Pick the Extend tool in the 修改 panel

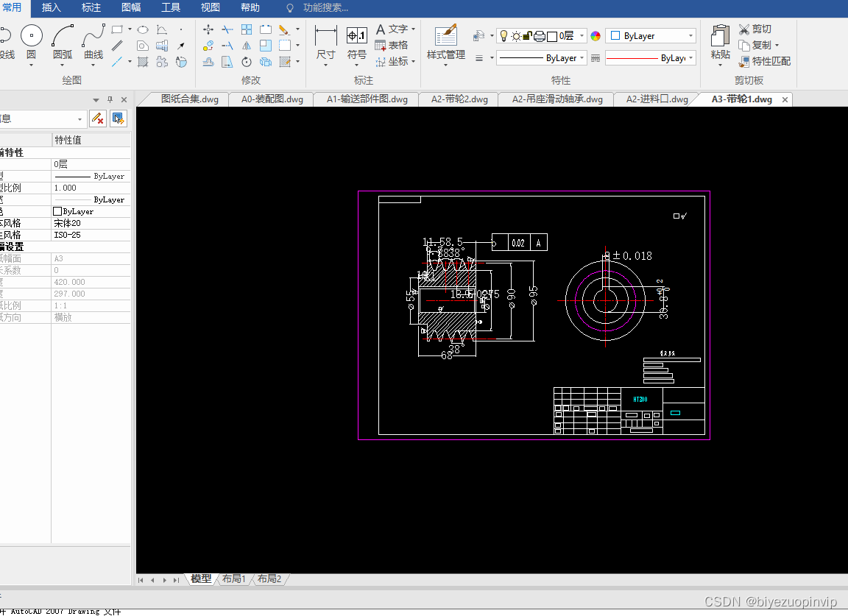(x=227, y=46)
